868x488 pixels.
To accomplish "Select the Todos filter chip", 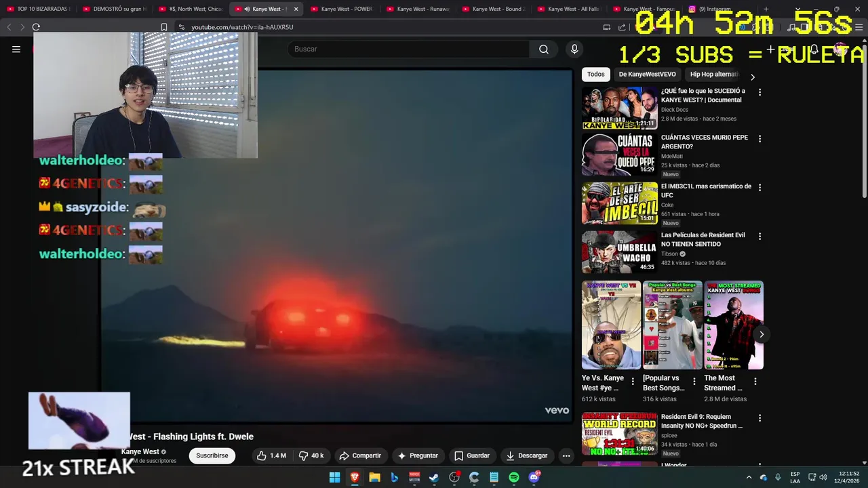I will pos(596,74).
